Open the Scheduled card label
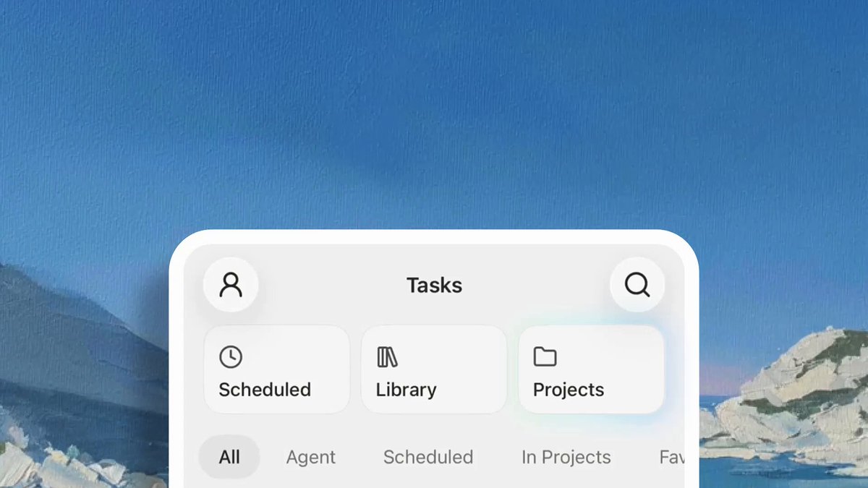Screen dimensions: 868x488 (x=265, y=390)
